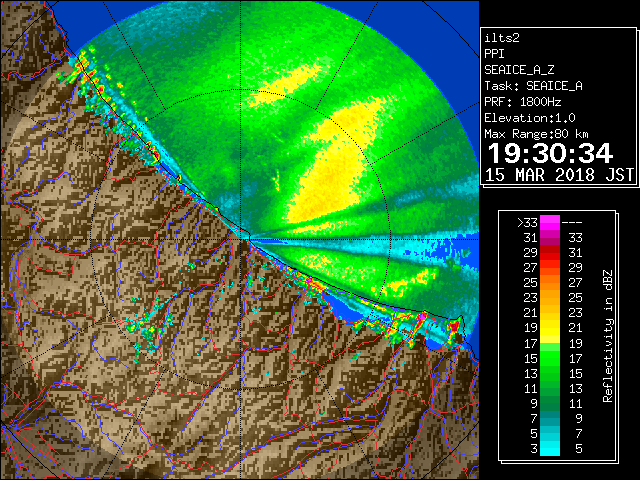
Task: Click the 'ilts2' site name text
Action: click(502, 38)
